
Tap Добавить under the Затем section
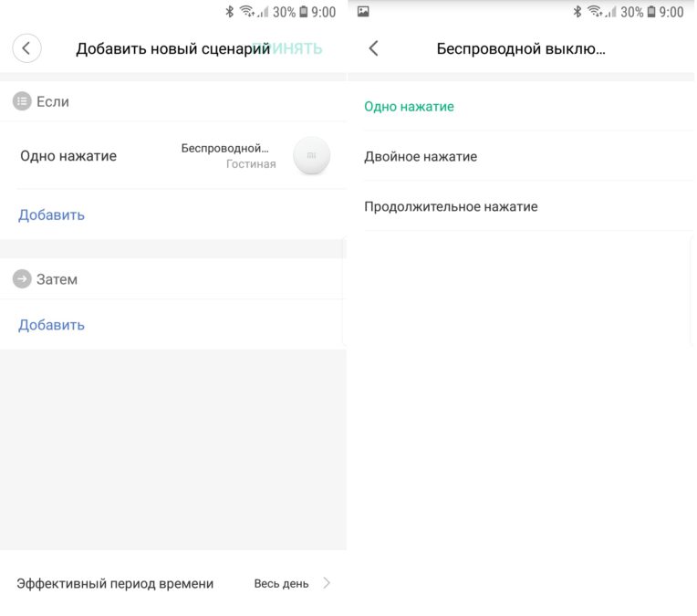coord(51,325)
